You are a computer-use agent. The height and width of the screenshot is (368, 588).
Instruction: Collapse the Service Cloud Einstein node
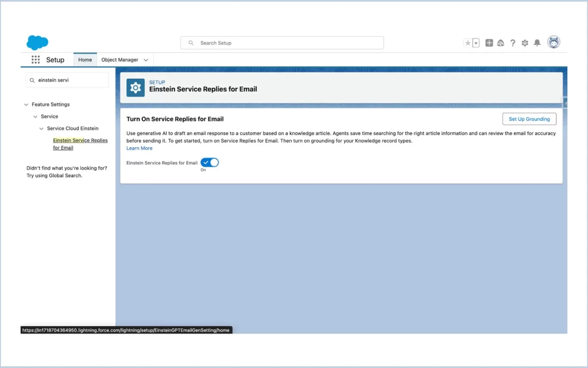click(41, 129)
